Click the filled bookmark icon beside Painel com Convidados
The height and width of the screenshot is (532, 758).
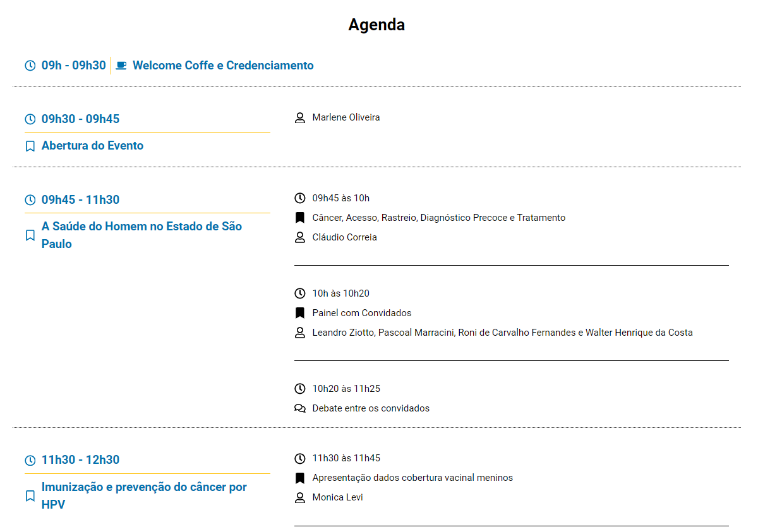(x=300, y=313)
